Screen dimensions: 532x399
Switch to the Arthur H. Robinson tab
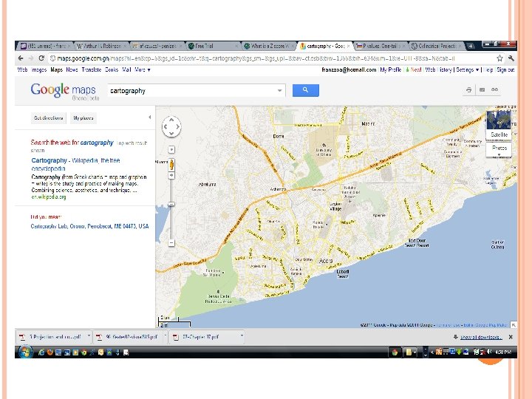[101, 46]
